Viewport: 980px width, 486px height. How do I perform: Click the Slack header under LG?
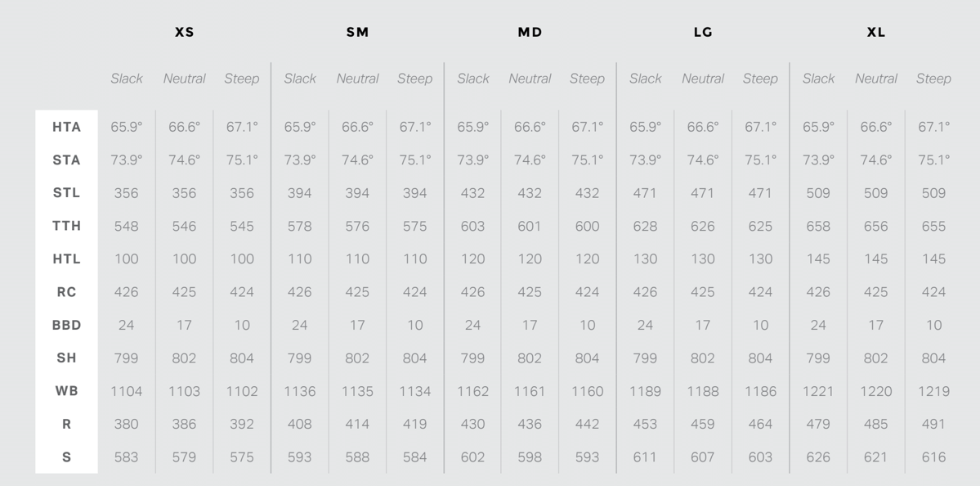point(646,79)
